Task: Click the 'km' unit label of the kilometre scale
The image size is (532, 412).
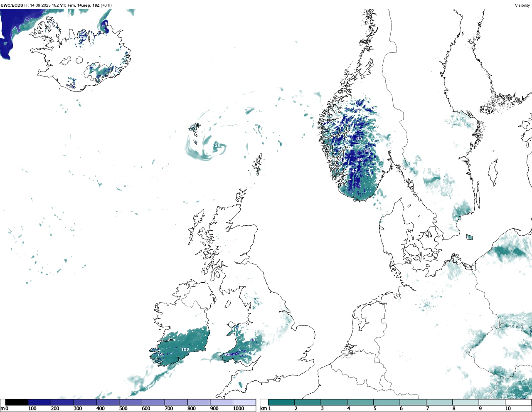Action: [x=263, y=409]
